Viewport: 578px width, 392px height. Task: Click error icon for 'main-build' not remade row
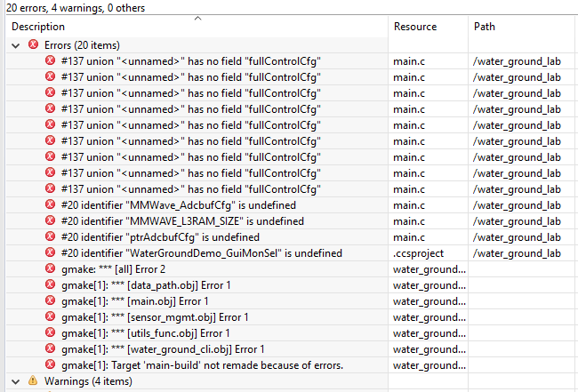51,365
